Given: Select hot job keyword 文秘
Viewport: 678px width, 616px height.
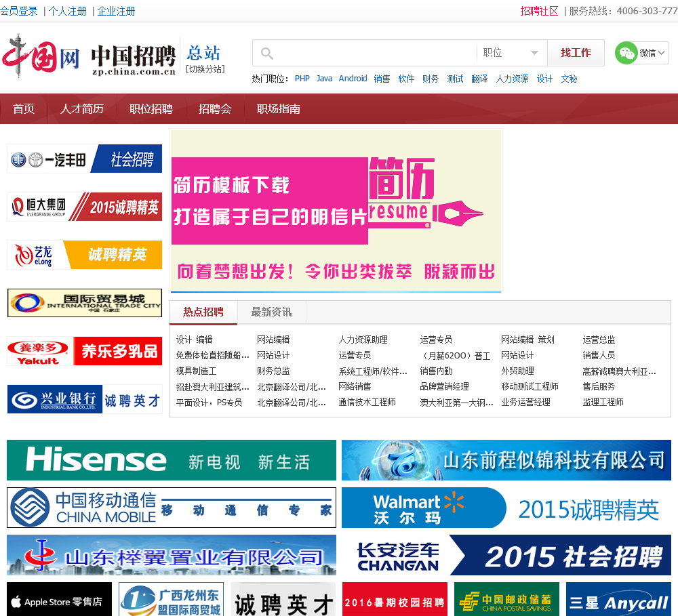Looking at the screenshot, I should 569,79.
